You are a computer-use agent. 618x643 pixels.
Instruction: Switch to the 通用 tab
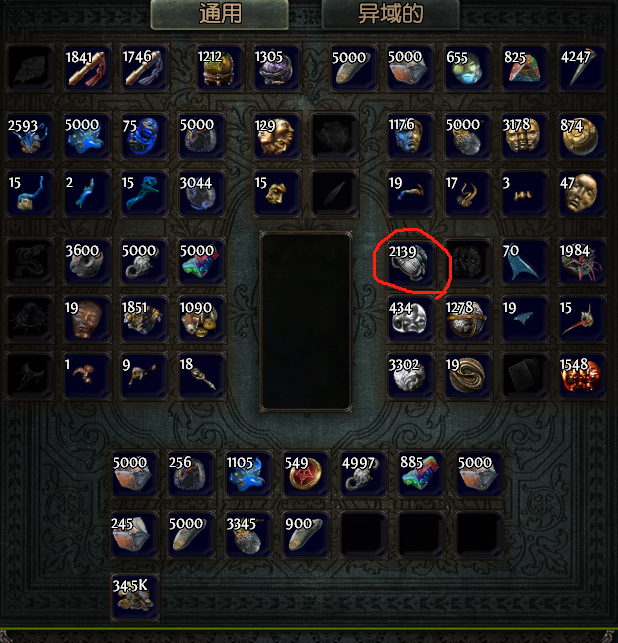tap(219, 14)
